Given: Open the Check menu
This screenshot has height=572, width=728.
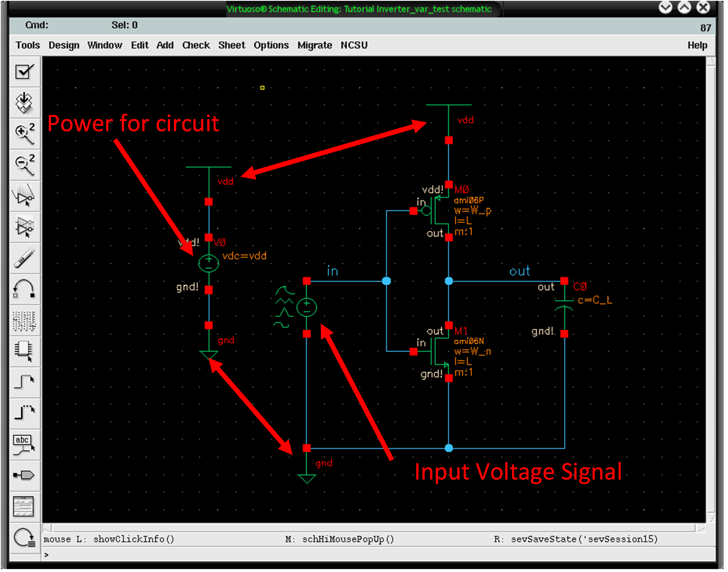Looking at the screenshot, I should click(x=196, y=45).
